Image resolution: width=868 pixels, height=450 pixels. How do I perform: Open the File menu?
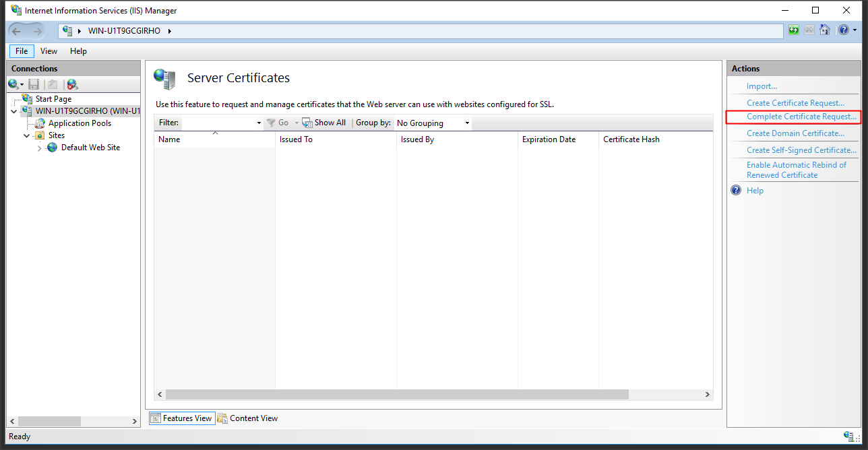[22, 51]
